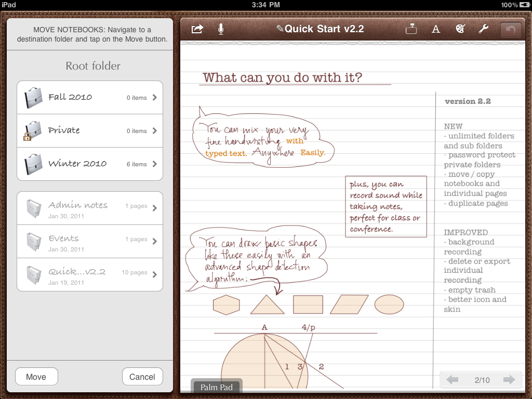Toggle the Palm Pad tab
Image resolution: width=532 pixels, height=399 pixels.
coord(216,387)
